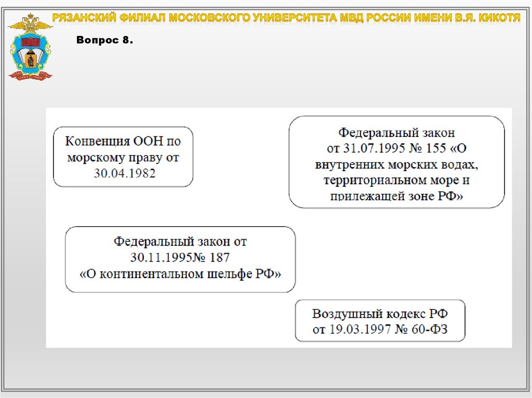The width and height of the screenshot is (532, 398).
Task: Click the text '30.11.1995№ 187'
Action: pyautogui.click(x=180, y=257)
